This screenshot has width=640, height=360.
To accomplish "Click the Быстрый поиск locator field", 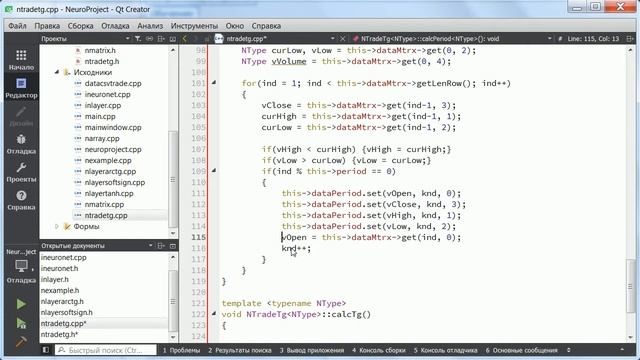I will coord(106,350).
